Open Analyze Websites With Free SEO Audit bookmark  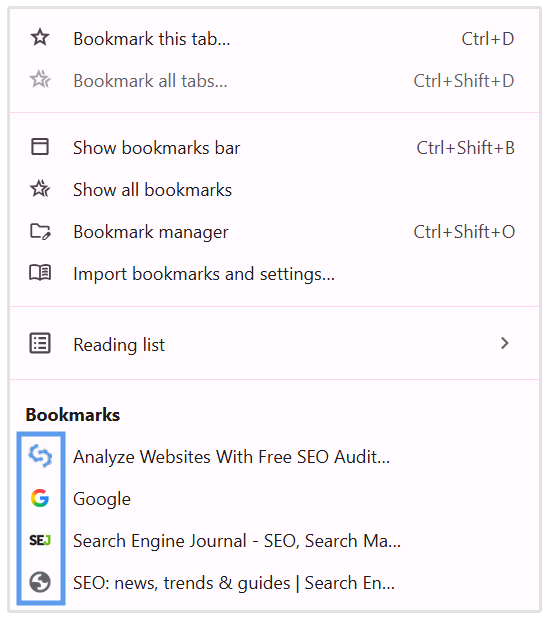tap(274, 456)
